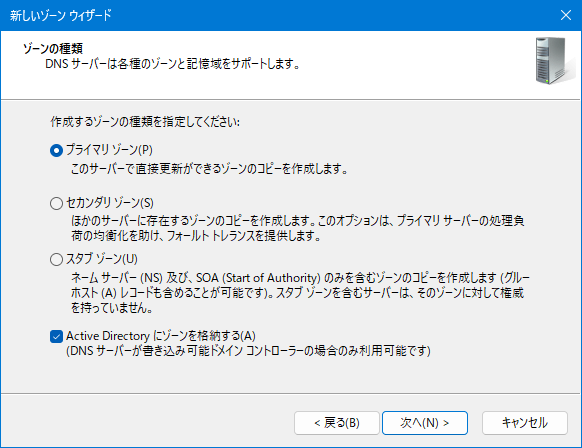Cancel the wizard with キャンセル button
The width and height of the screenshot is (582, 448).
click(x=524, y=422)
